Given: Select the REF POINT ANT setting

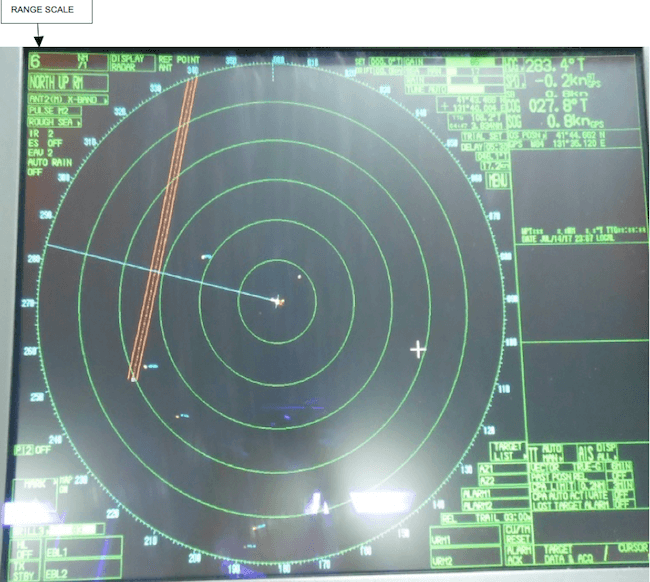Looking at the screenshot, I should (179, 63).
